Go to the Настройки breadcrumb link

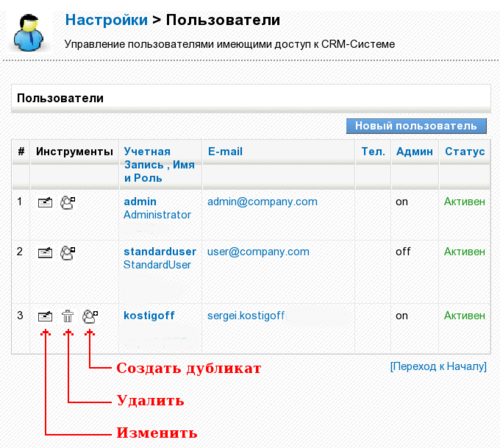pos(106,20)
